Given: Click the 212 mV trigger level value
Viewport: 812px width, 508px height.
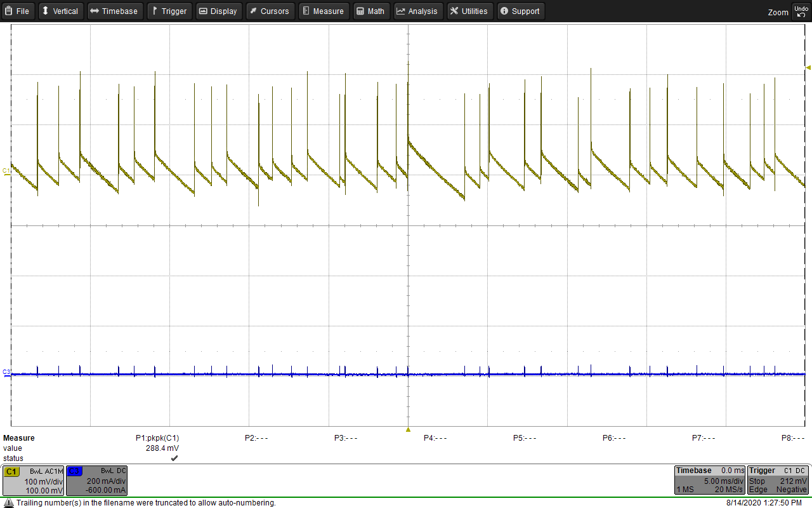Looking at the screenshot, I should [794, 481].
